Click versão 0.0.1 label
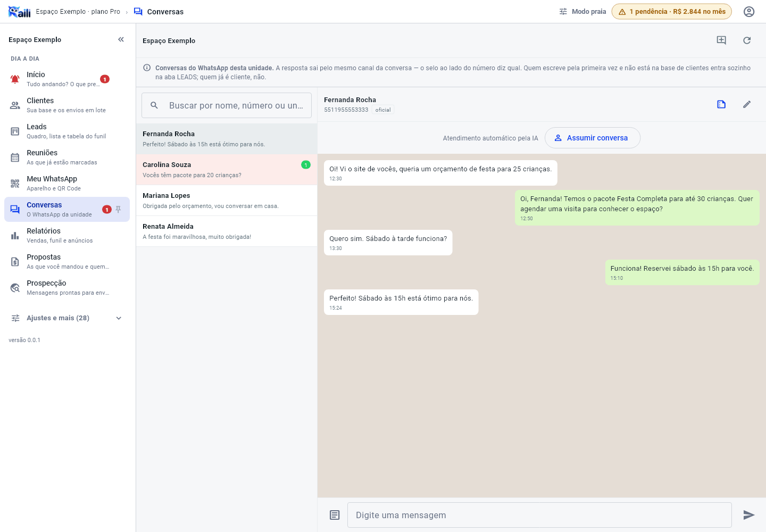 click(24, 340)
